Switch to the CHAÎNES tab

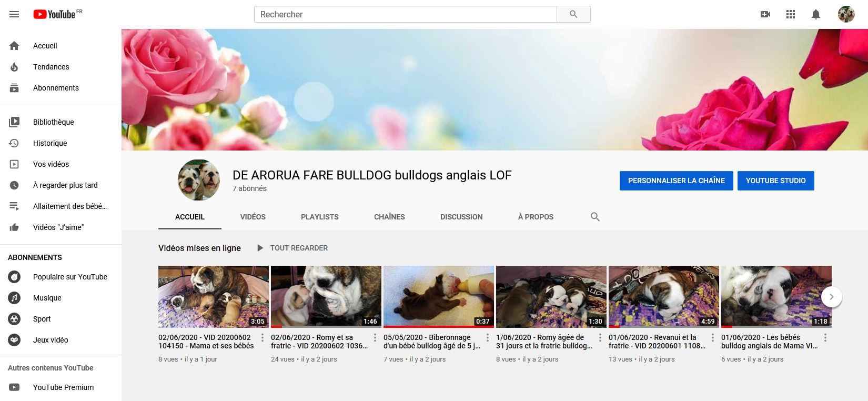(390, 217)
